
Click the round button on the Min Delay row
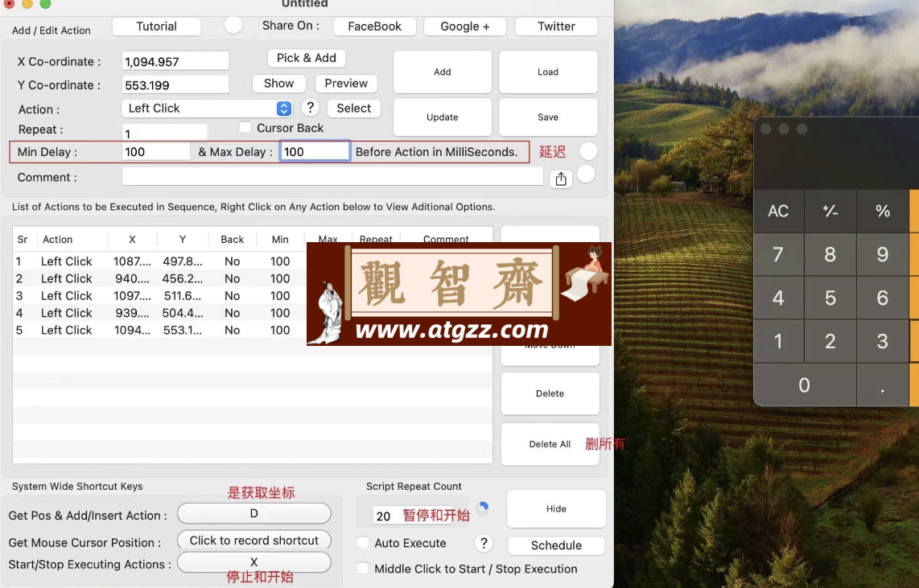[x=588, y=151]
